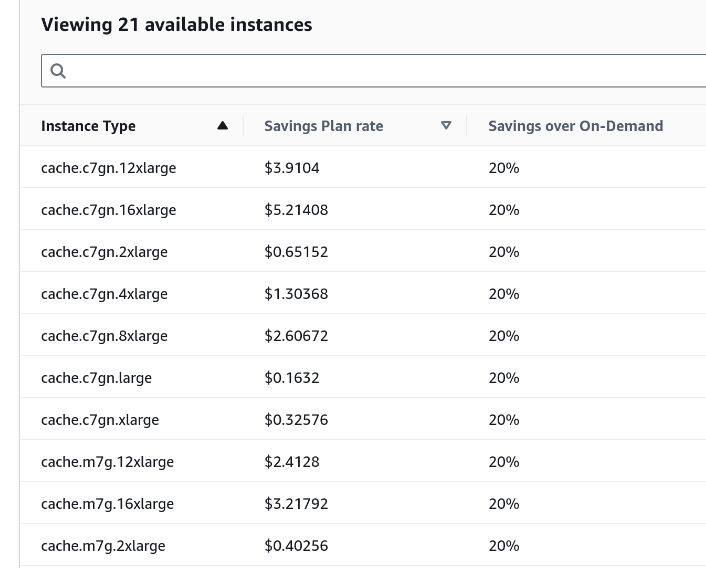Click Savings over On-Demand column header

pyautogui.click(x=575, y=126)
